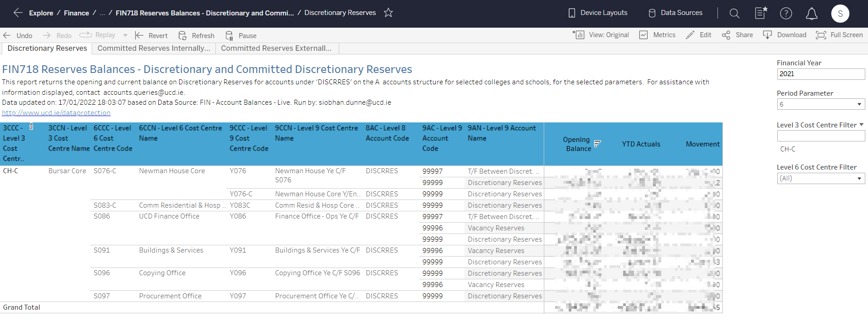Switch to Committed Reserves Internally tab

click(x=154, y=48)
